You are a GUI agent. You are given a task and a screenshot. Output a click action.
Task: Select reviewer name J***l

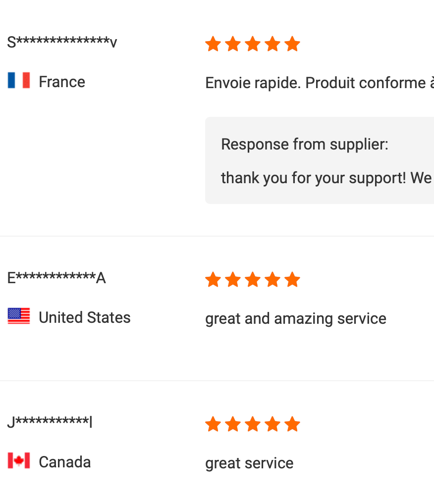coord(50,422)
